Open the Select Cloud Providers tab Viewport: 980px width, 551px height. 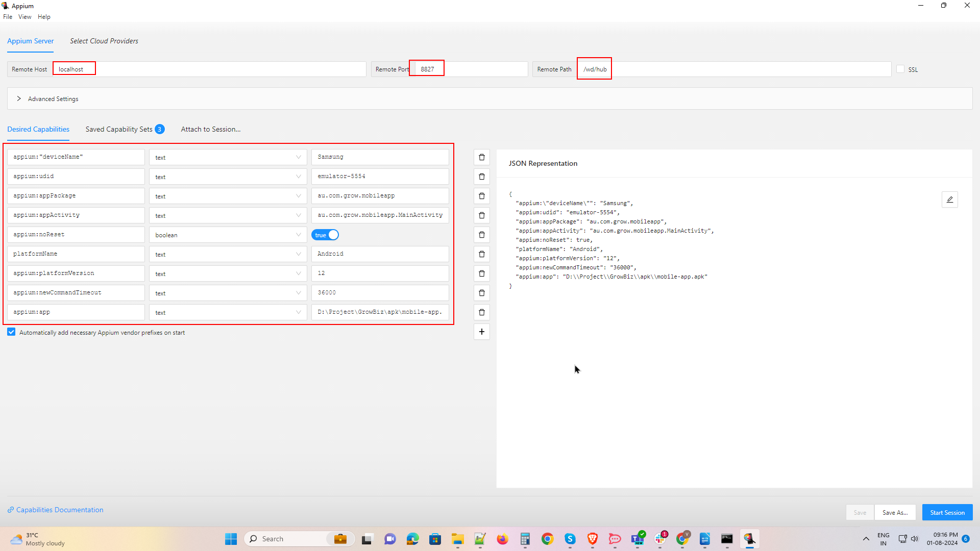tap(104, 41)
